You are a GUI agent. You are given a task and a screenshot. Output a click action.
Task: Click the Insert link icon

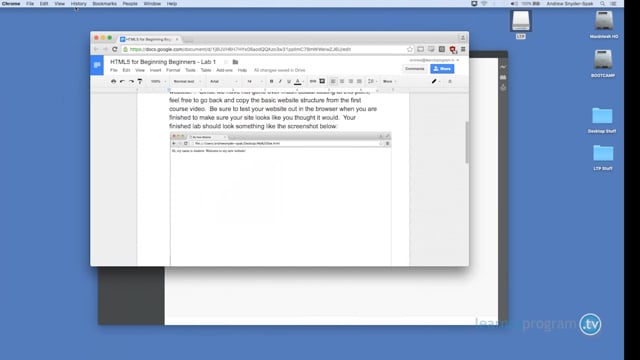pos(313,82)
